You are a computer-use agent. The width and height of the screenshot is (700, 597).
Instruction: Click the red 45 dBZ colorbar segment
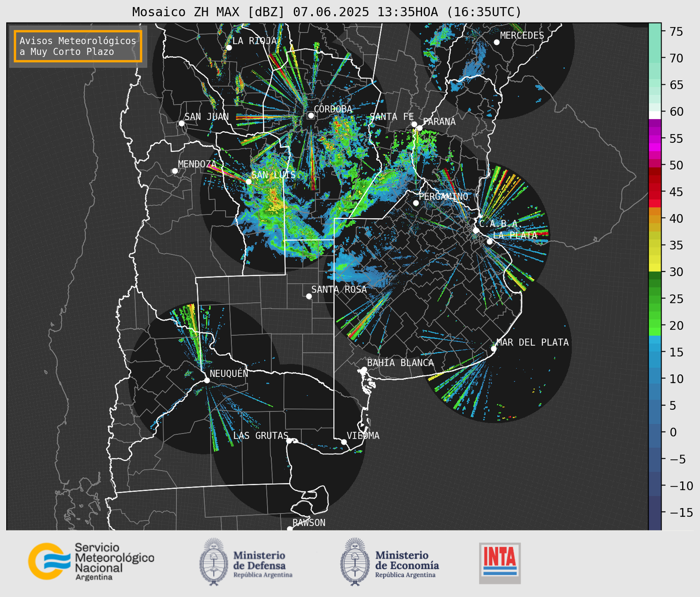click(x=655, y=192)
